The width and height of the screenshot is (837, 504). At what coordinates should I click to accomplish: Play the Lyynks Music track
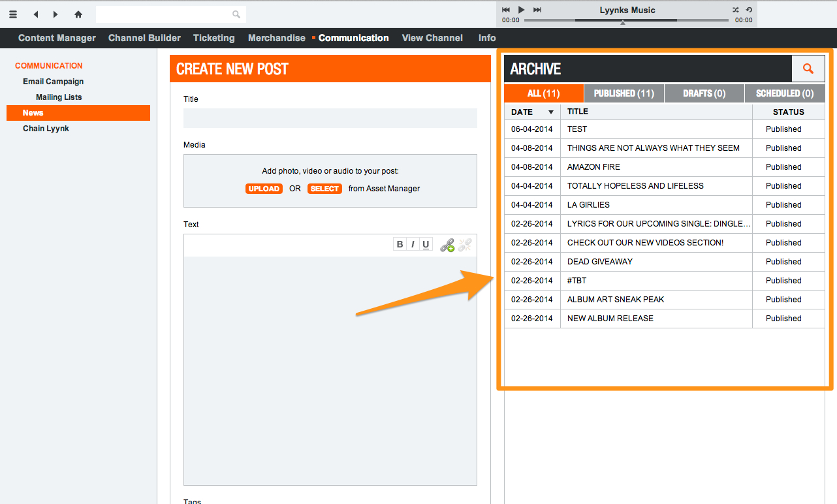(x=521, y=10)
